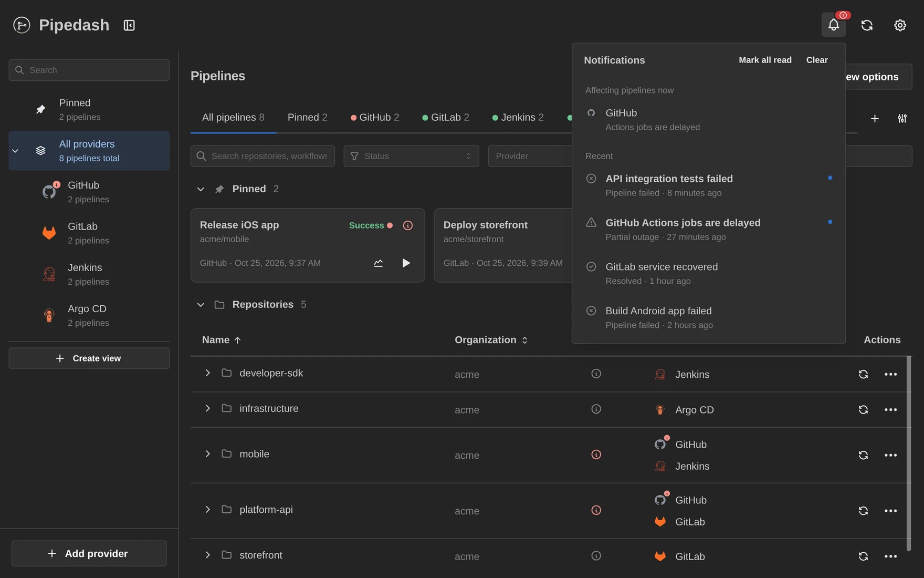The width and height of the screenshot is (924, 578).
Task: Click the info icon in developer-sdk row
Action: pos(596,374)
